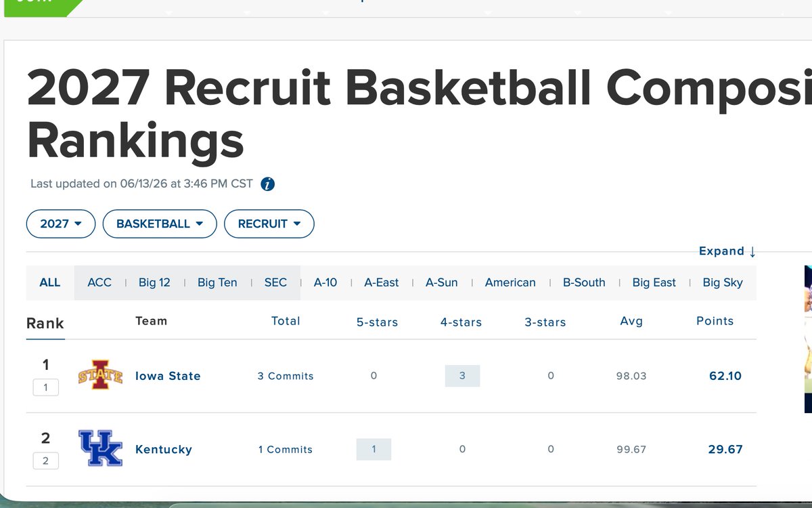Click the Last updated timestamp text
The width and height of the screenshot is (812, 508).
tap(141, 184)
